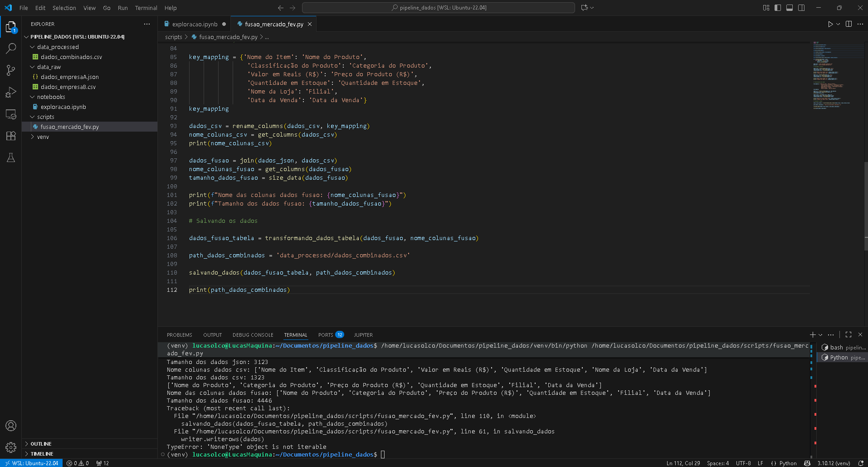Screen dimensions: 868x467
Task: Open Copilot chat icon in title bar
Action: tap(585, 8)
